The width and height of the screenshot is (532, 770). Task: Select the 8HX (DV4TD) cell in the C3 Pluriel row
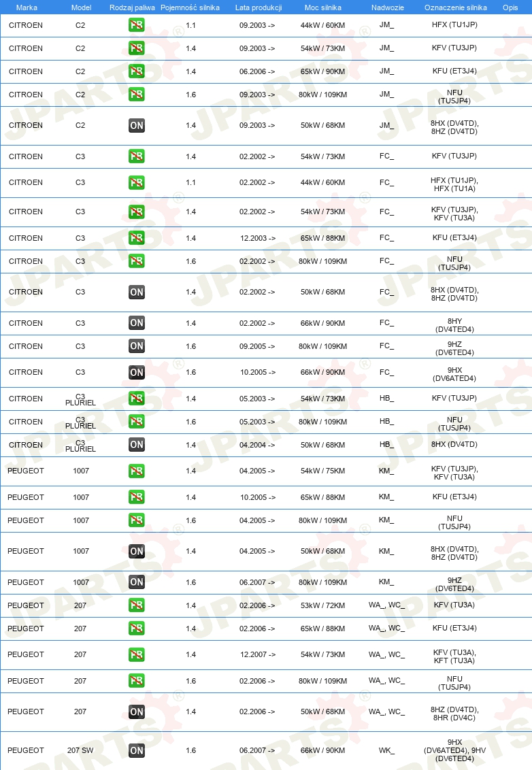pyautogui.click(x=454, y=444)
